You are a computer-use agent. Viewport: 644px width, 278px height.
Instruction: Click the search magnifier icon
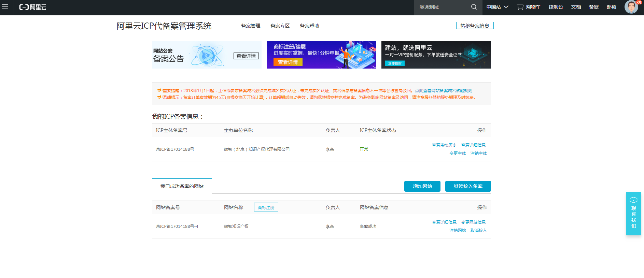coord(474,7)
